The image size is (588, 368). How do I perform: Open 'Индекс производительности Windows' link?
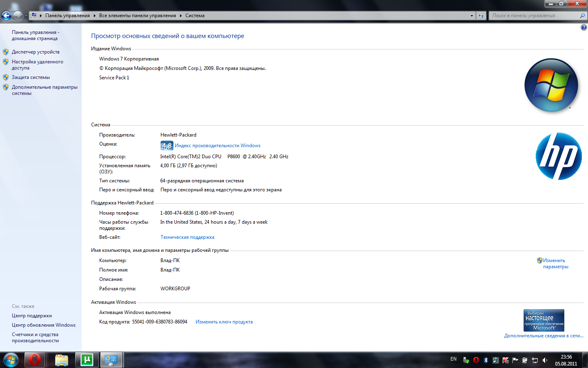[x=218, y=146]
